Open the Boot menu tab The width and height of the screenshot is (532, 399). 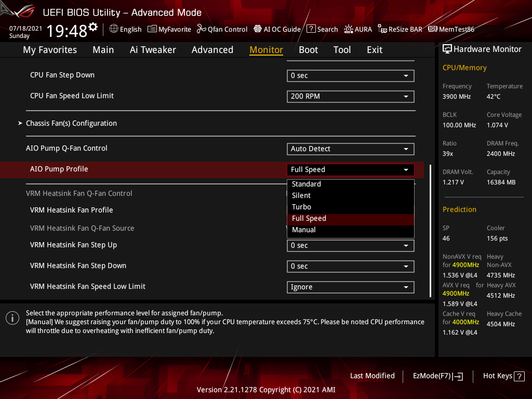coord(308,49)
